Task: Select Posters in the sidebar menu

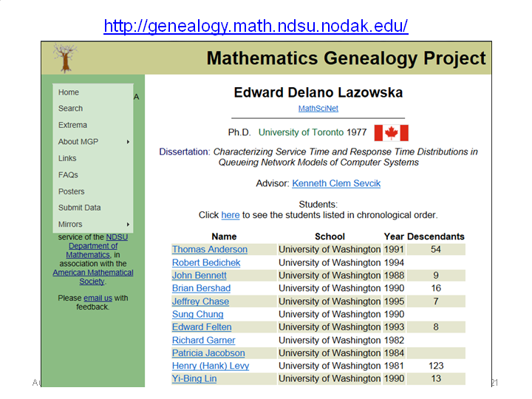Action: [x=71, y=191]
